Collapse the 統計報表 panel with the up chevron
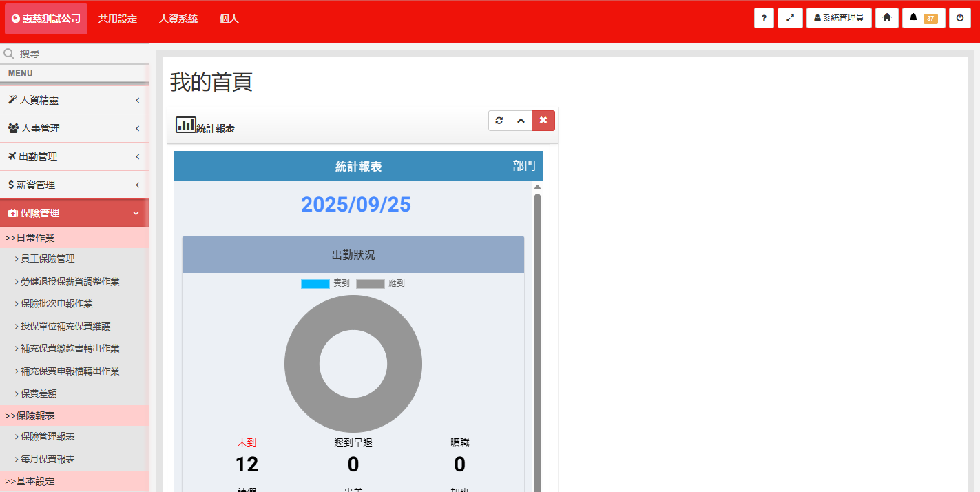Viewport: 980px width, 492px height. tap(521, 121)
